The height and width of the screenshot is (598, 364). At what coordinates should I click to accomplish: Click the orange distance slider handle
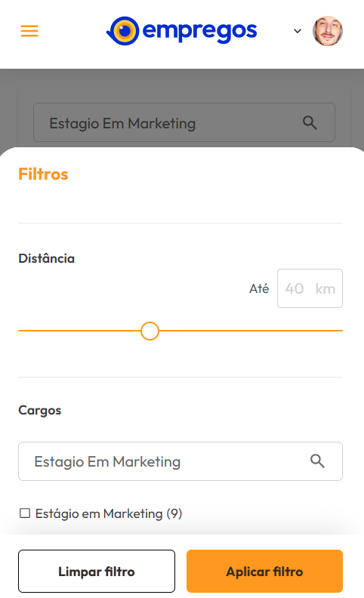click(x=150, y=331)
